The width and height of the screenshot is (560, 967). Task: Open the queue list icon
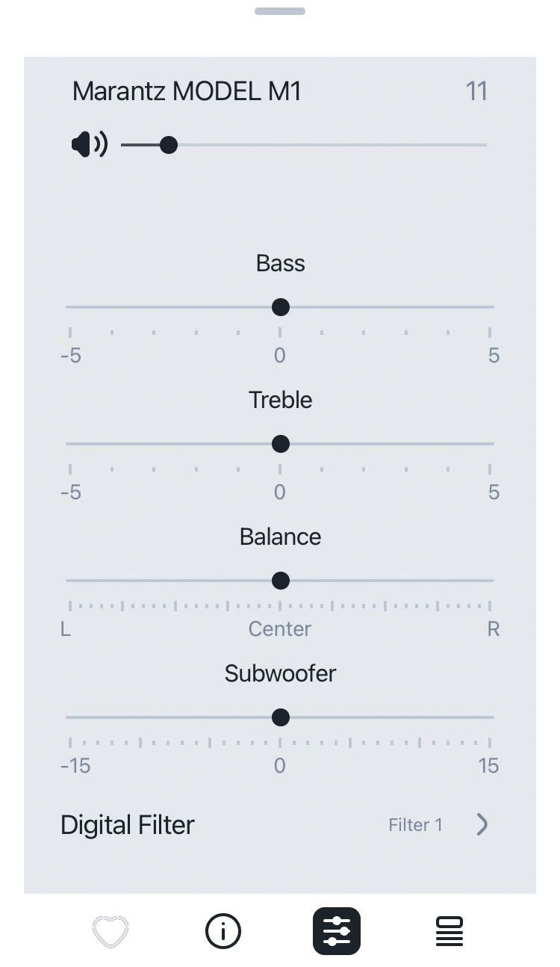449,931
